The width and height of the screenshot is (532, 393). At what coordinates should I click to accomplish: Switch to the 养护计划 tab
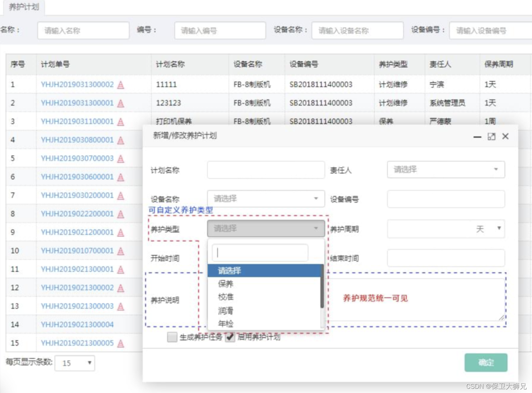click(x=24, y=7)
